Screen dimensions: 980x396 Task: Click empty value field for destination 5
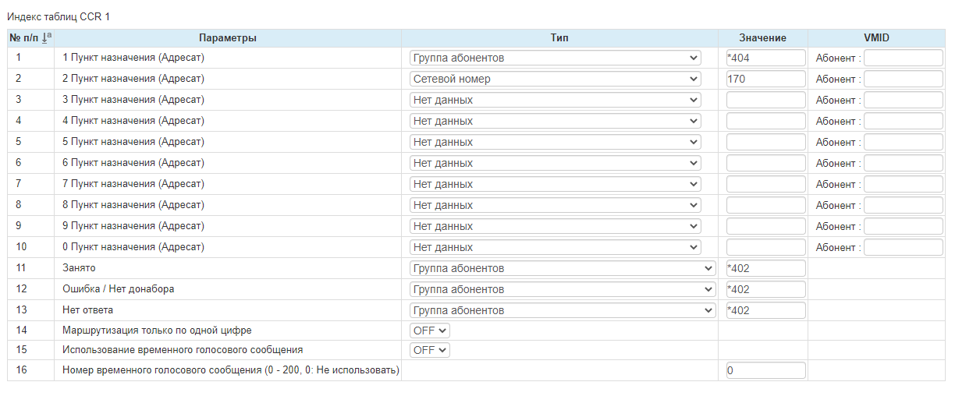point(765,142)
